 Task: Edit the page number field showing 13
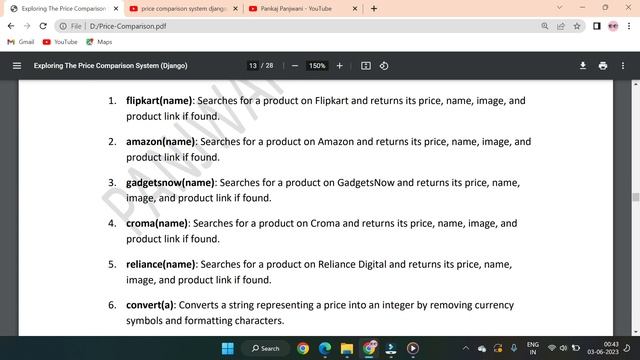click(x=253, y=66)
